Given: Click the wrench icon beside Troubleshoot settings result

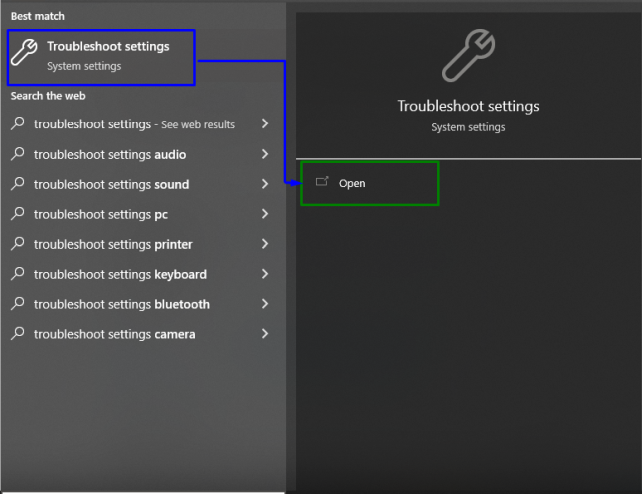Looking at the screenshot, I should click(24, 55).
